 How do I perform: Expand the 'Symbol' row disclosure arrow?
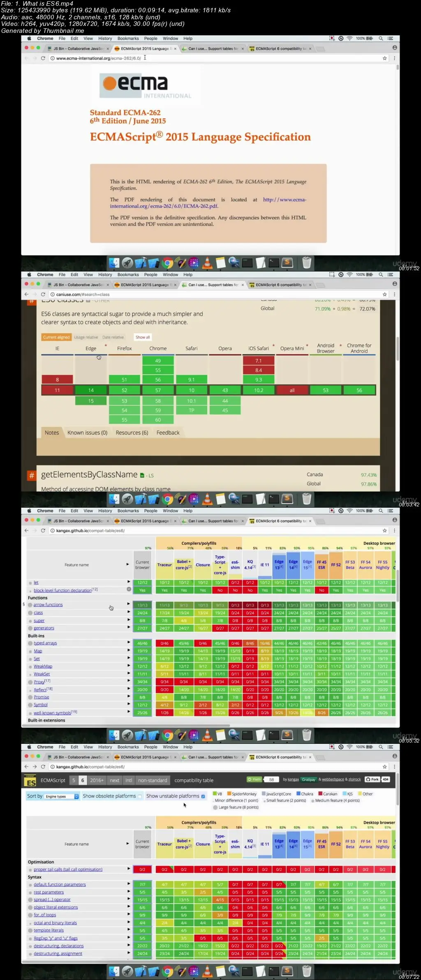[129, 704]
